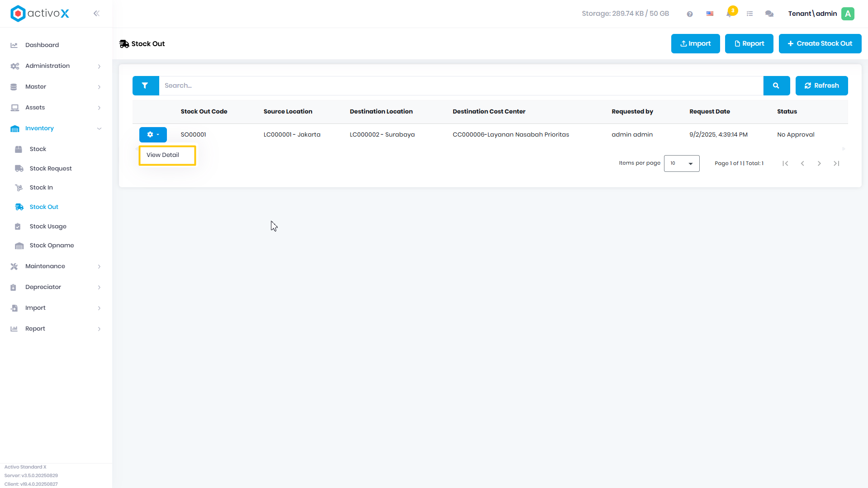The image size is (868, 488).
Task: Click the Depreciator icon
Action: (14, 287)
